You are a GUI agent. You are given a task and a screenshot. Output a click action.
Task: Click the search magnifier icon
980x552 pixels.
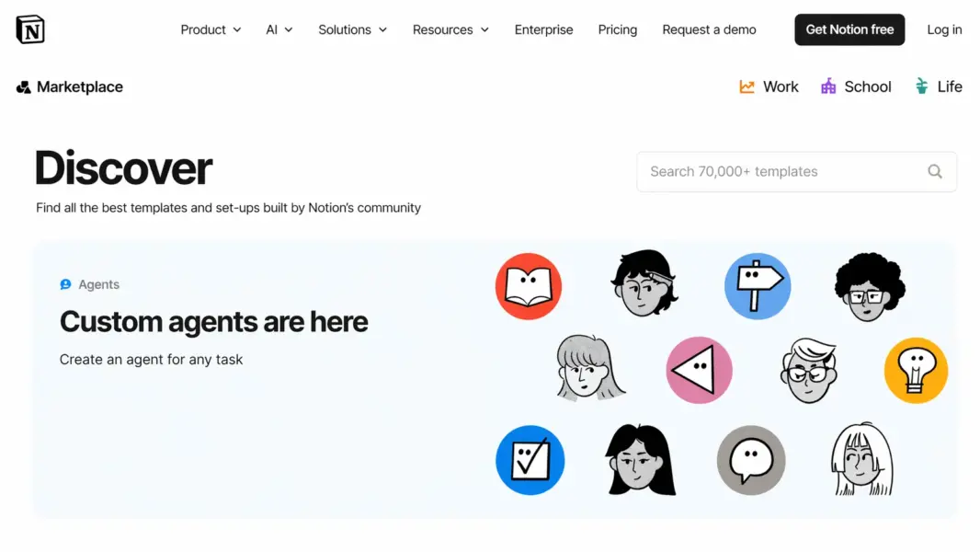click(x=934, y=171)
